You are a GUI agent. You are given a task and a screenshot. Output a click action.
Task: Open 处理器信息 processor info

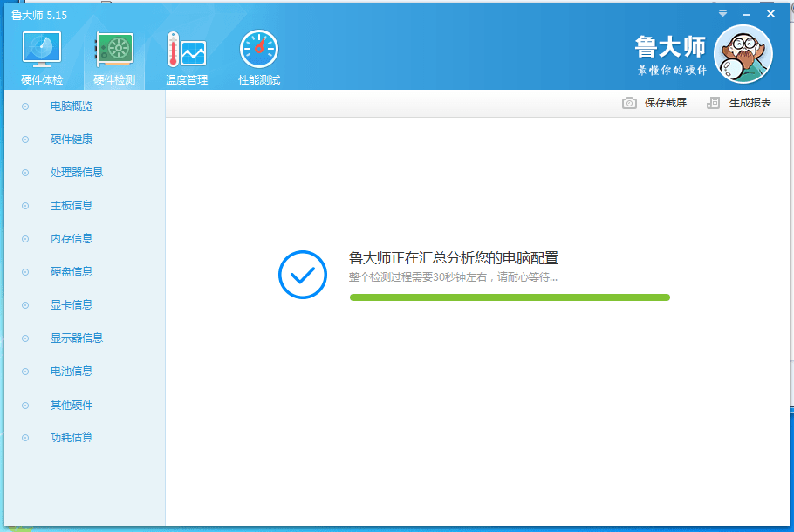(x=77, y=173)
